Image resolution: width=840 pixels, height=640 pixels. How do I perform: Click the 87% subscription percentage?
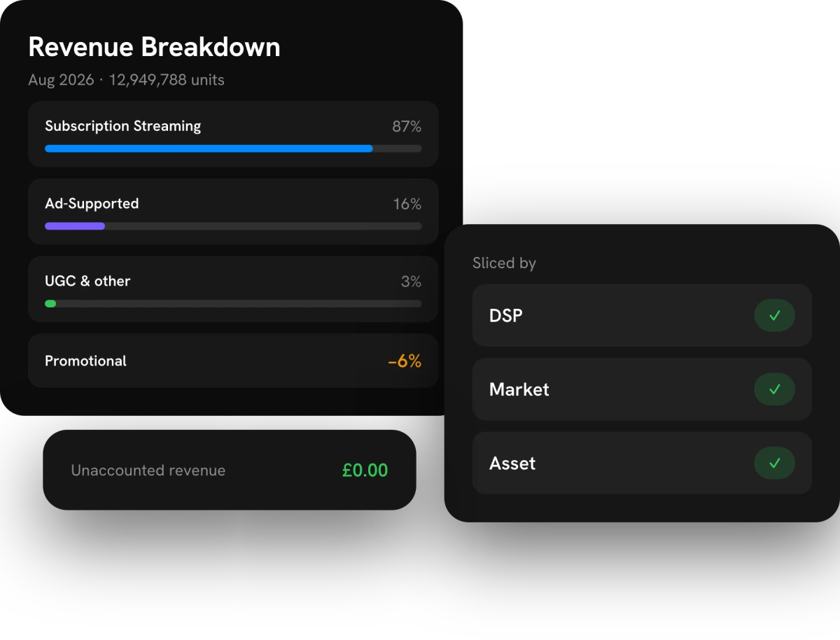pos(407,127)
